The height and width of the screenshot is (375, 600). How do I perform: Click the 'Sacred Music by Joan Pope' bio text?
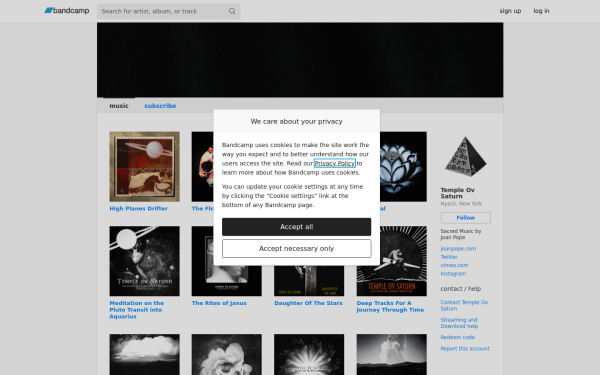pos(461,234)
